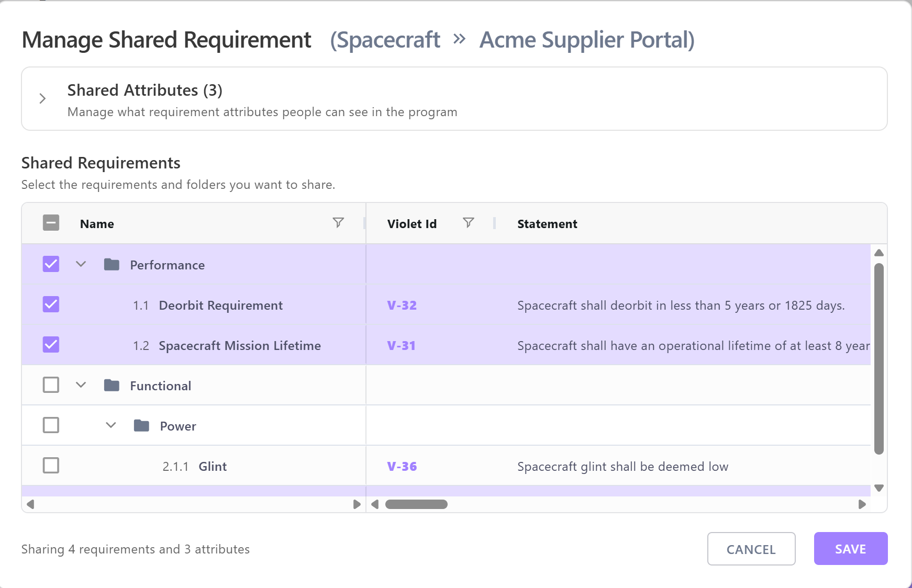Uncheck the Deorbit Requirement checkbox

51,304
